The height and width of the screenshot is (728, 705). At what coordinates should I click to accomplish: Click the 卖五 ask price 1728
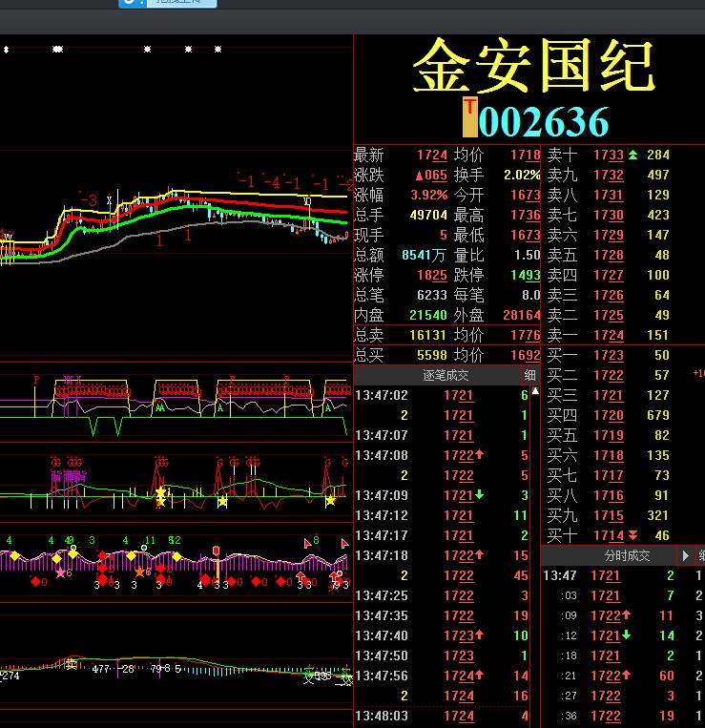click(609, 255)
